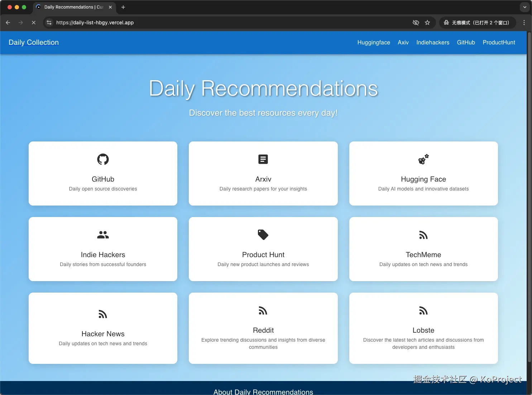Click the page vertical scrollbar
532x395 pixels.
tap(529, 197)
